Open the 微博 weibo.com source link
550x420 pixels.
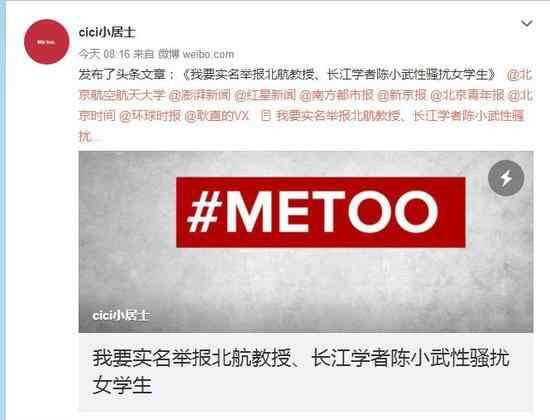pos(196,54)
